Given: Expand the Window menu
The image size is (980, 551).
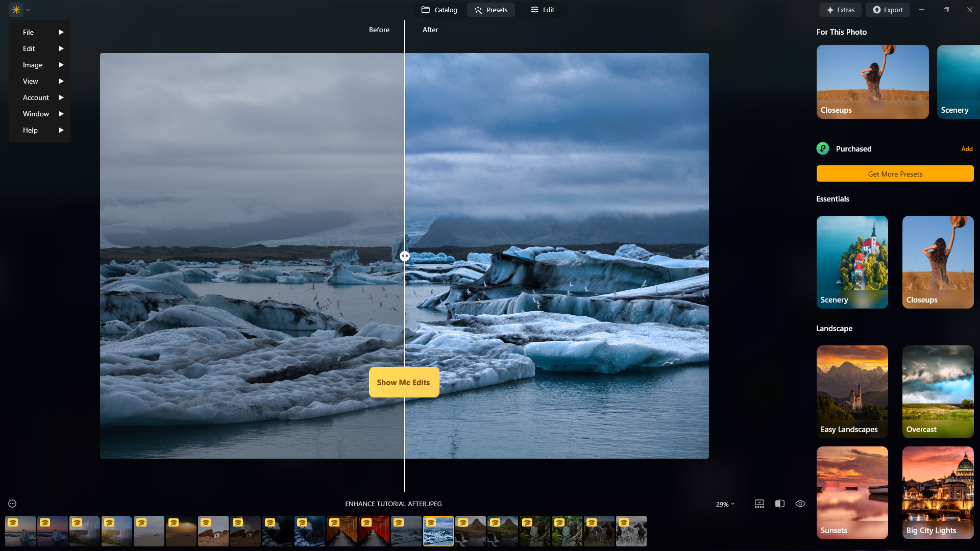Looking at the screenshot, I should click(x=36, y=114).
